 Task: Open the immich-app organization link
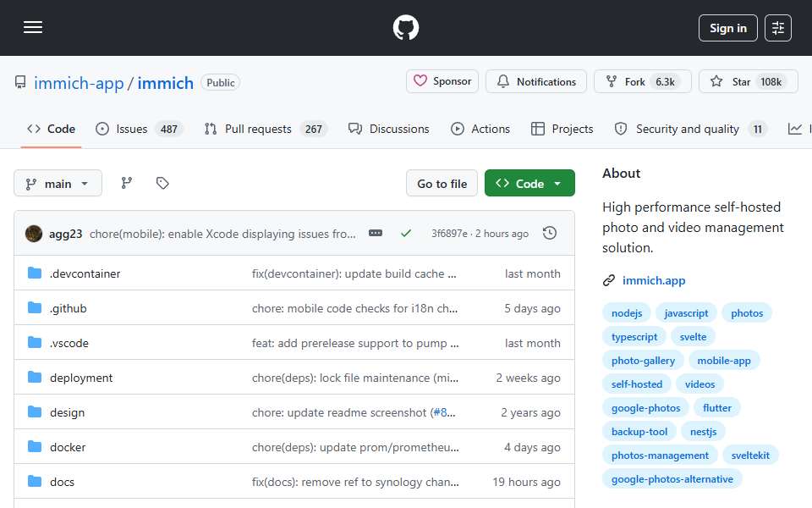coord(79,83)
